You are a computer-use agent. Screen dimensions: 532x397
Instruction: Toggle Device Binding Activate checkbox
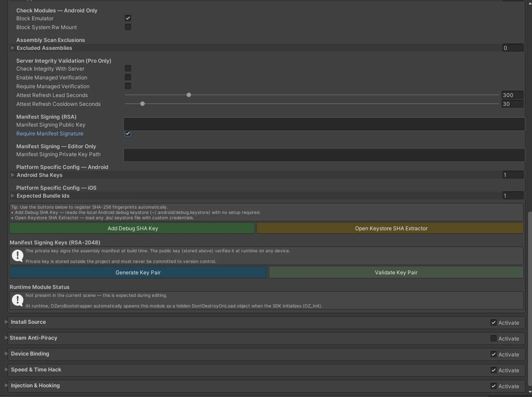[493, 354]
